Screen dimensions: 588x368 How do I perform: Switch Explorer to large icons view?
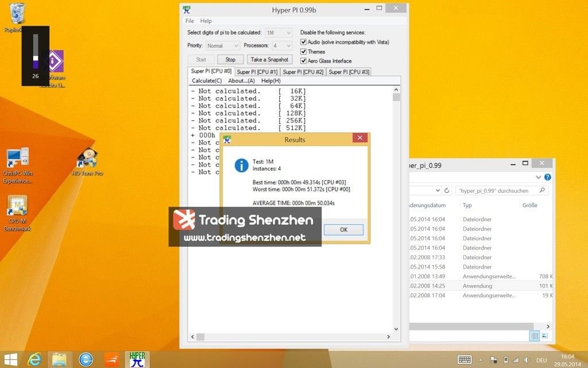pos(545,336)
